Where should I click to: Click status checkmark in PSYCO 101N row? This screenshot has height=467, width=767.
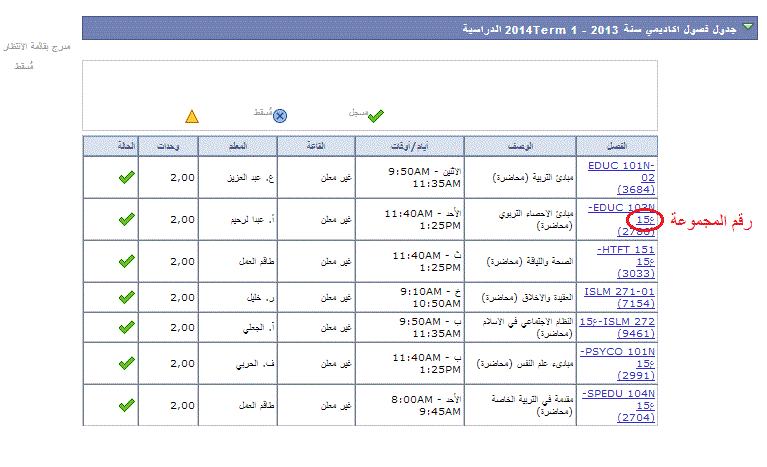pos(125,364)
